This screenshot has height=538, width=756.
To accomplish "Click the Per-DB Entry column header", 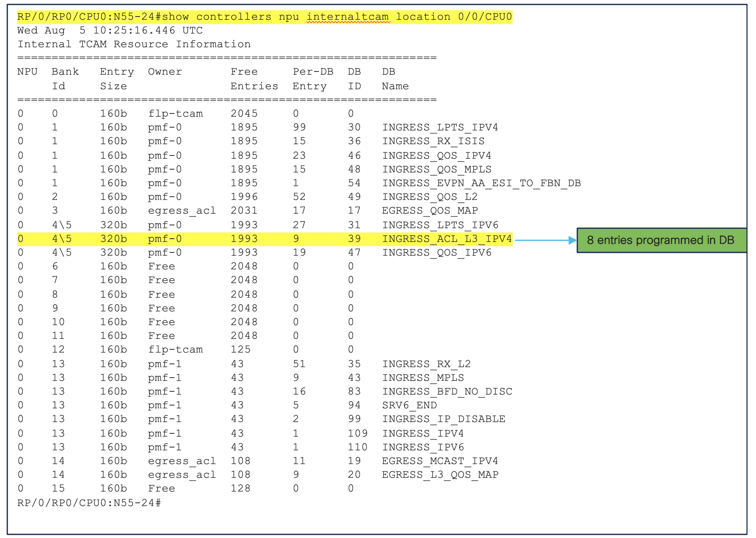I will [313, 79].
